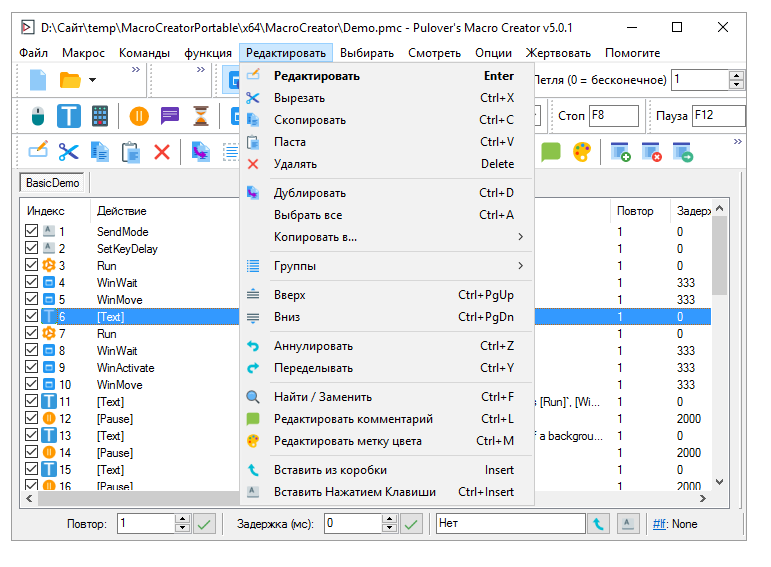Click the Edit pencil toolbar icon
This screenshot has width=771, height=567.
click(38, 150)
